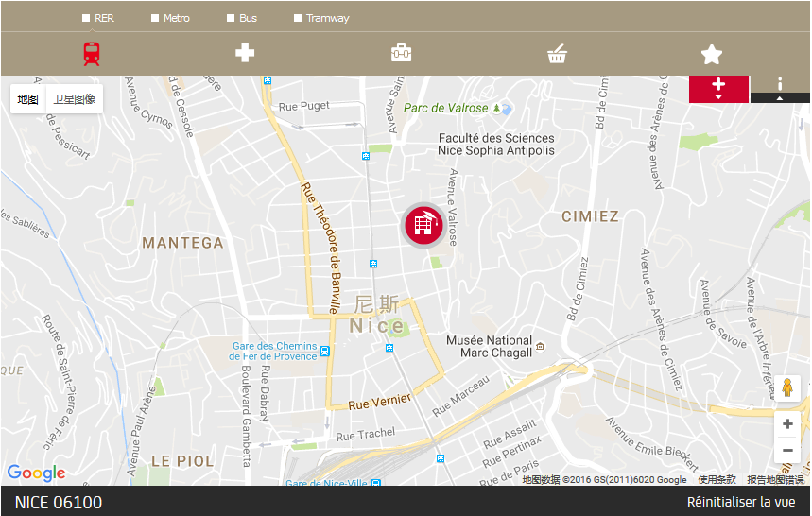Click the Gare des Chemins de Fer de Provence label
This screenshot has height=516, width=812.
273,351
